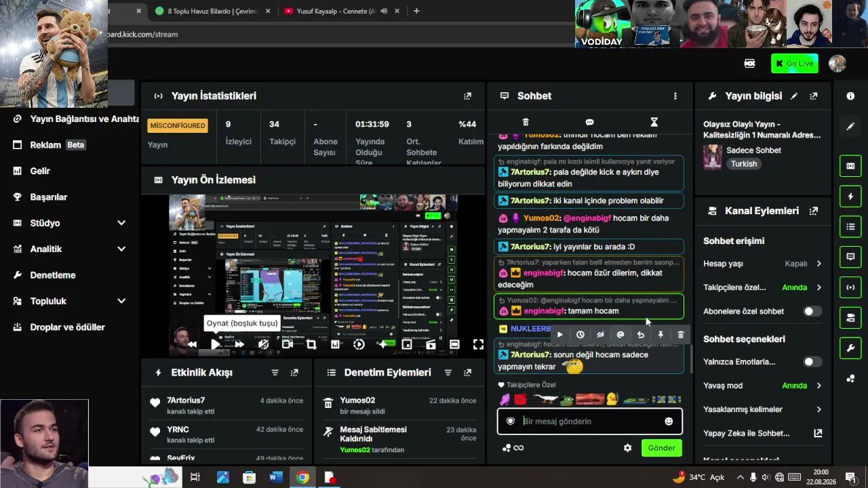Viewport: 868px width, 488px height.
Task: Click the pin icon in message hover toolbar
Action: [x=660, y=335]
